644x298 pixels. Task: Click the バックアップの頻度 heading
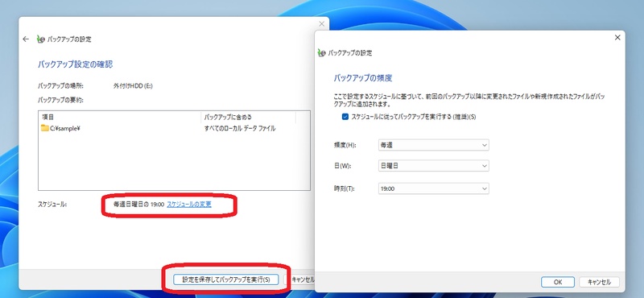pyautogui.click(x=363, y=77)
